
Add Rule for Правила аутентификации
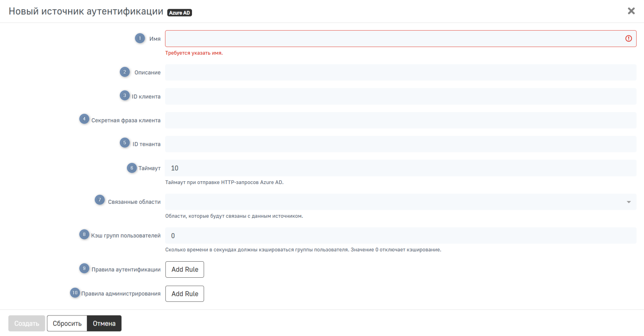(185, 269)
